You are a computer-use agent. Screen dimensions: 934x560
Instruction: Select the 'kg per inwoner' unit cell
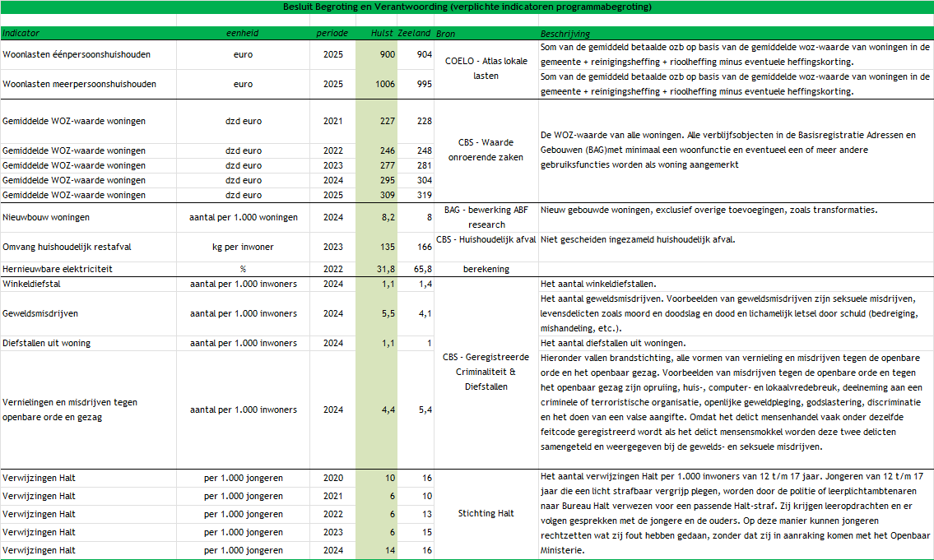click(243, 247)
